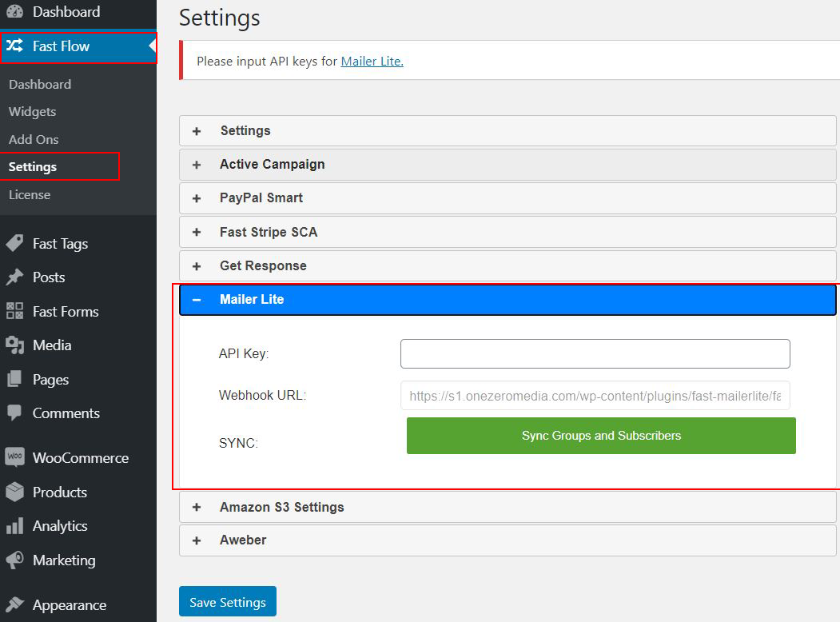840x622 pixels.
Task: Select the License menu item
Action: (x=29, y=193)
